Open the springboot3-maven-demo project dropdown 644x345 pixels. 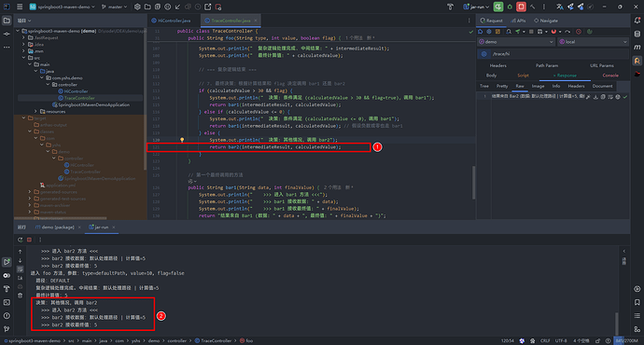(62, 7)
